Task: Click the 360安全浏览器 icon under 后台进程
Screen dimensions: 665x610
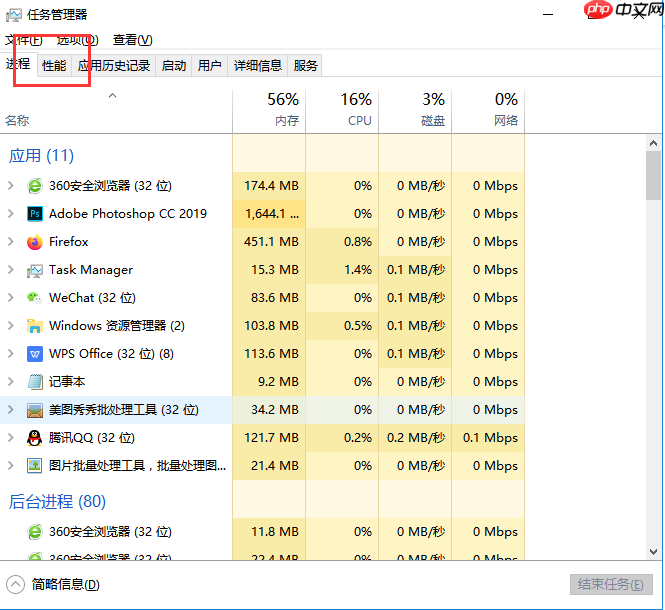Action: (35, 532)
